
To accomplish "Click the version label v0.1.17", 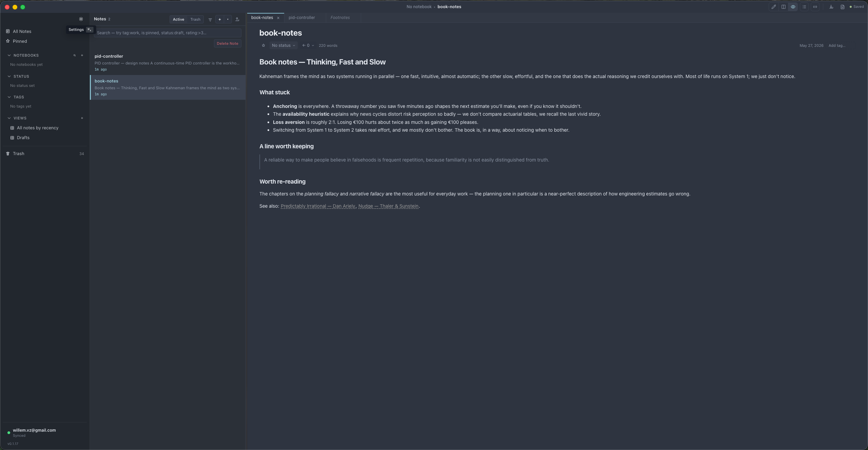I will tap(13, 444).
